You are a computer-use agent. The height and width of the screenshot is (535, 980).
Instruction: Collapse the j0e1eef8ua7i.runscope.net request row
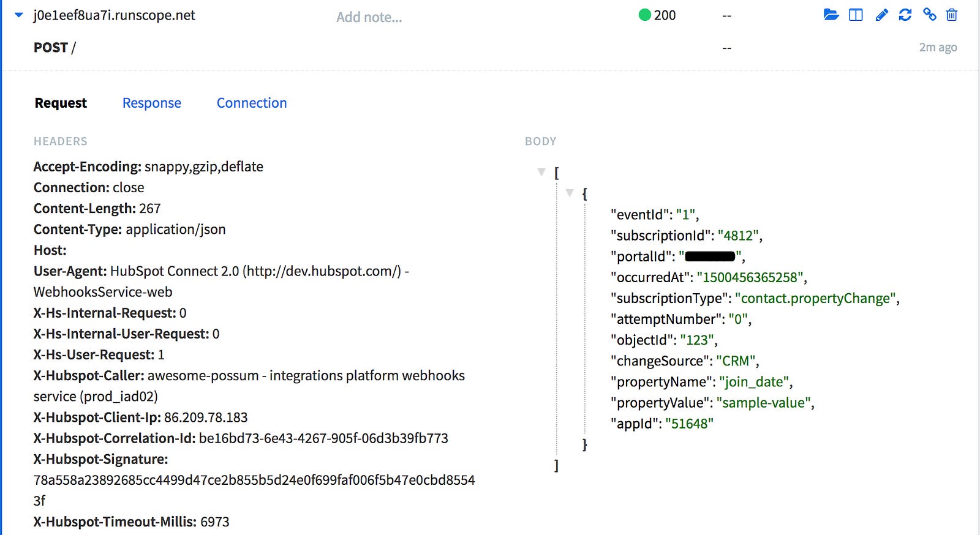pyautogui.click(x=19, y=15)
